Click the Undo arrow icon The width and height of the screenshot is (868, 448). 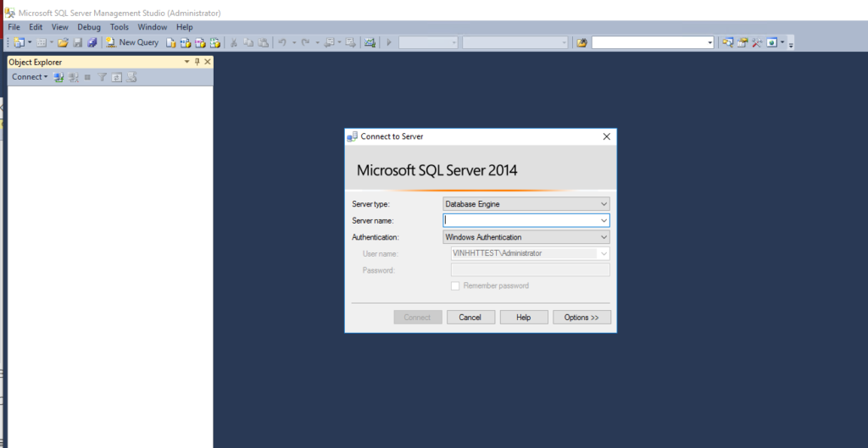pos(282,42)
